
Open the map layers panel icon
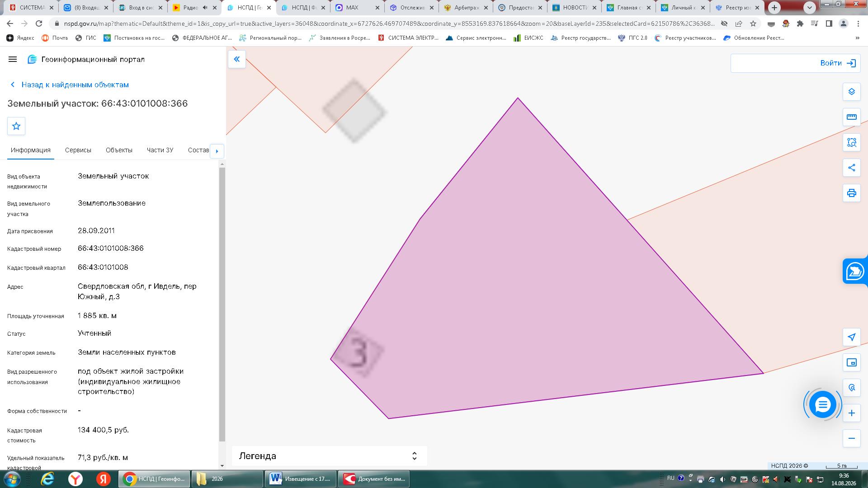[x=851, y=92]
